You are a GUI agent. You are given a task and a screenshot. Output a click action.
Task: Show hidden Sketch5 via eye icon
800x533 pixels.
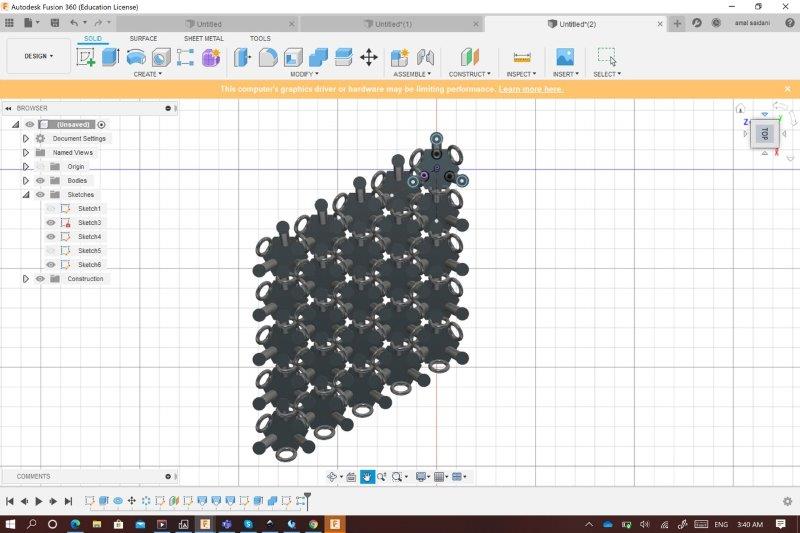51,250
